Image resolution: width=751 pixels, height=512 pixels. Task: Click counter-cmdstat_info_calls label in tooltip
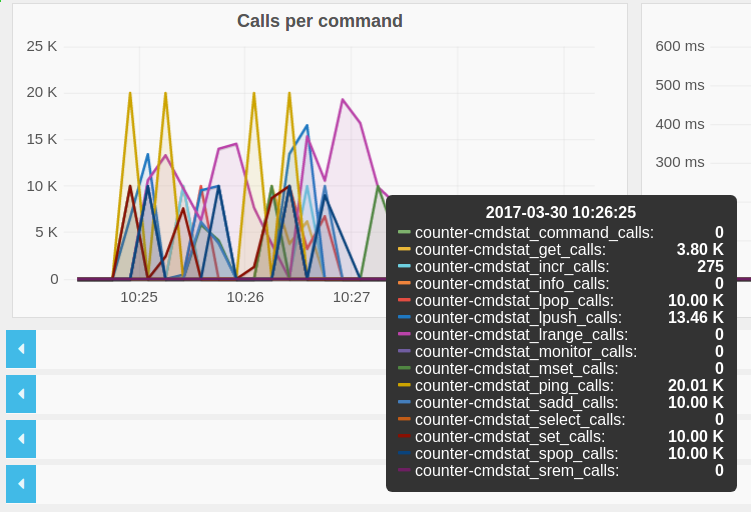coord(512,284)
